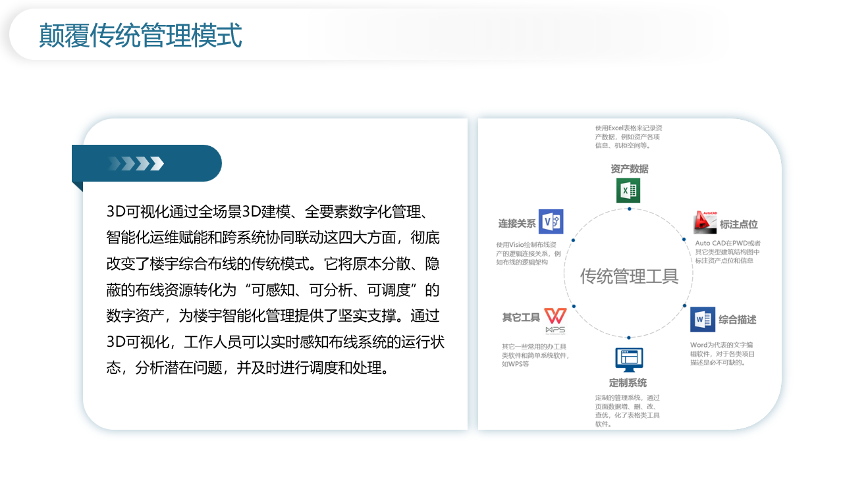Select the Word description paragraph
Screen dimensions: 868x487
coord(722,353)
